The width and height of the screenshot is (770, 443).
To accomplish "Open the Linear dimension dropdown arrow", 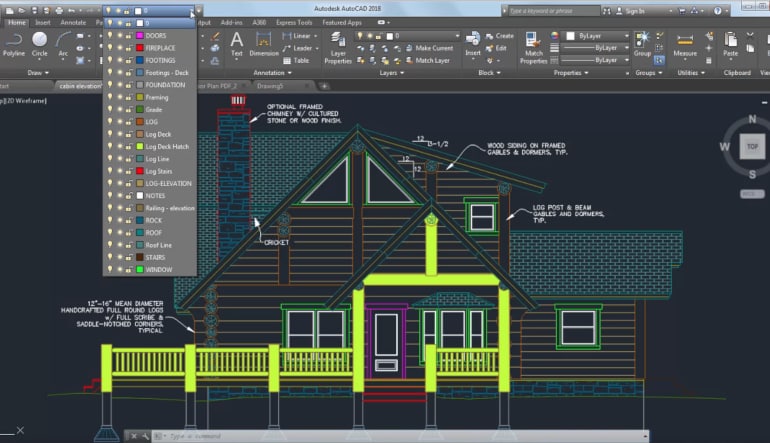I will point(315,36).
